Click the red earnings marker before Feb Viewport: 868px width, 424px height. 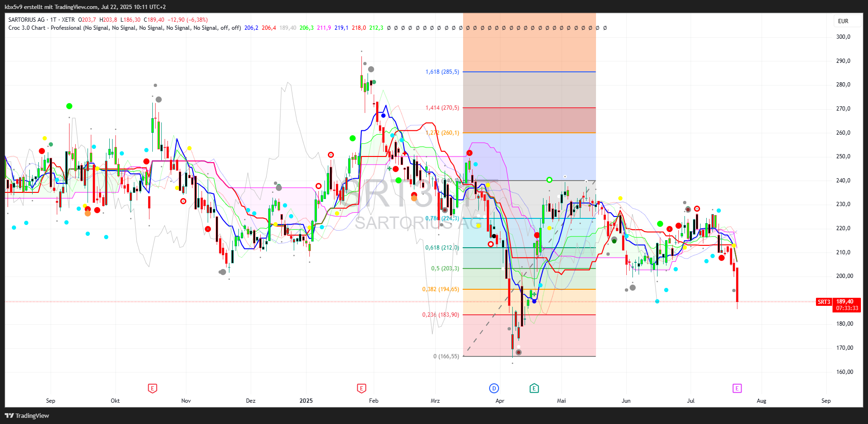(x=361, y=388)
